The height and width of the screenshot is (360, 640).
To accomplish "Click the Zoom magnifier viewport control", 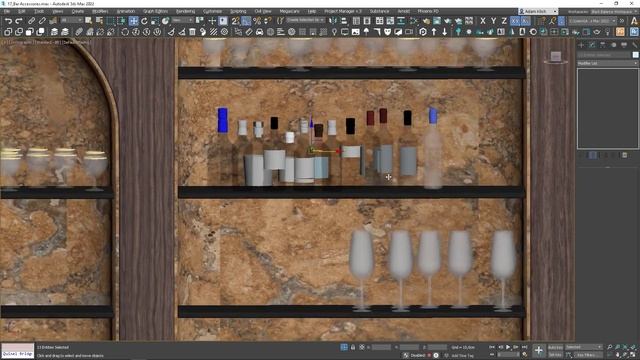I will pos(610,347).
